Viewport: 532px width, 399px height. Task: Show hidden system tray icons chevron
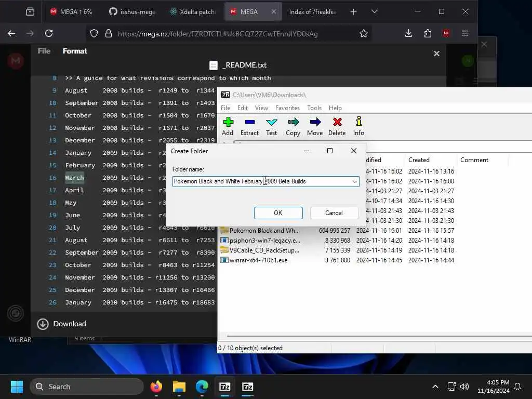click(x=435, y=387)
